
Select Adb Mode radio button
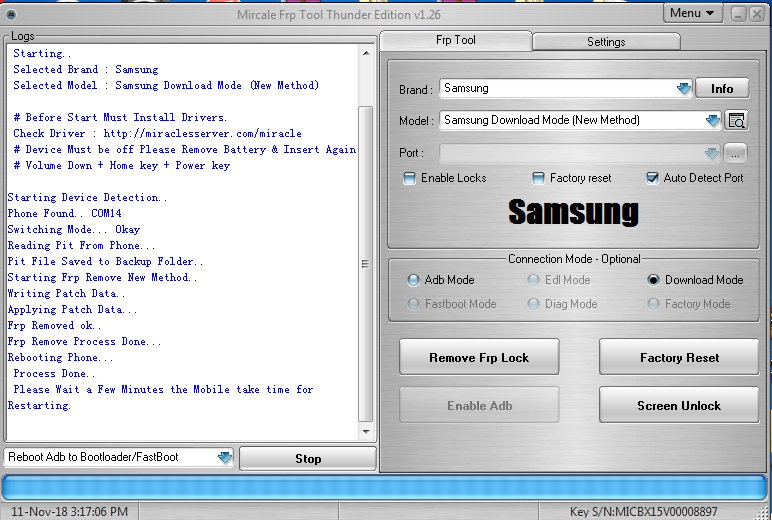413,280
